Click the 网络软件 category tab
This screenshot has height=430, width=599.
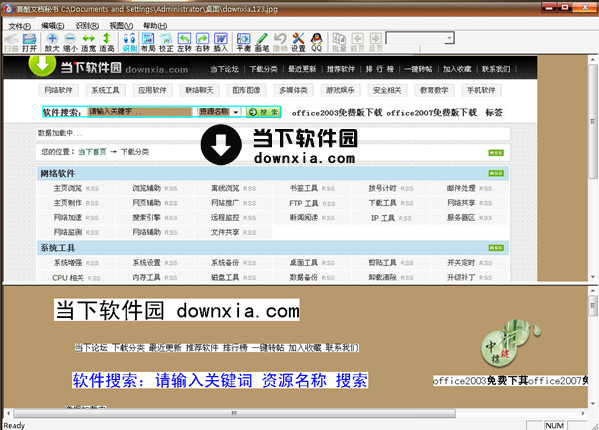point(58,90)
